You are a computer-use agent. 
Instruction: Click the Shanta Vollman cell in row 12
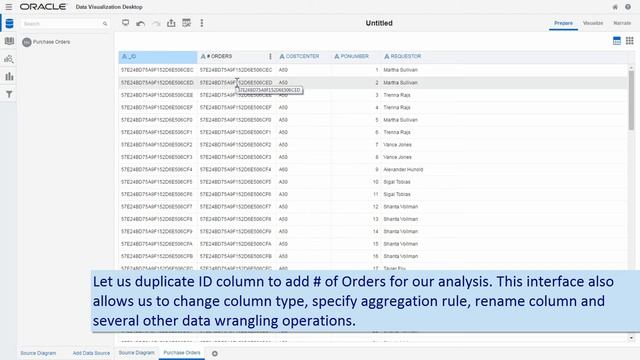(x=400, y=207)
